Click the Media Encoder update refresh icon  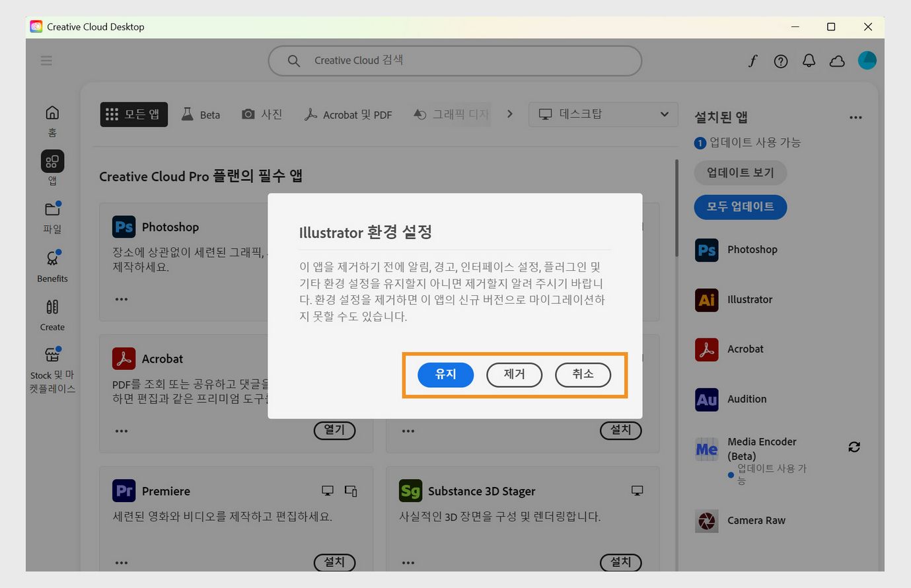854,447
